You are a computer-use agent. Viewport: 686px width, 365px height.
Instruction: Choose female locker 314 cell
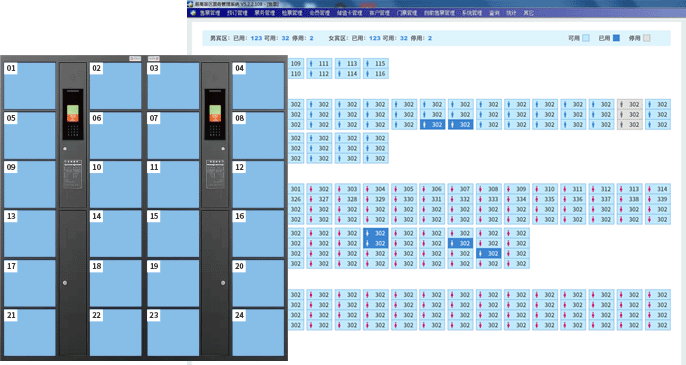658,189
